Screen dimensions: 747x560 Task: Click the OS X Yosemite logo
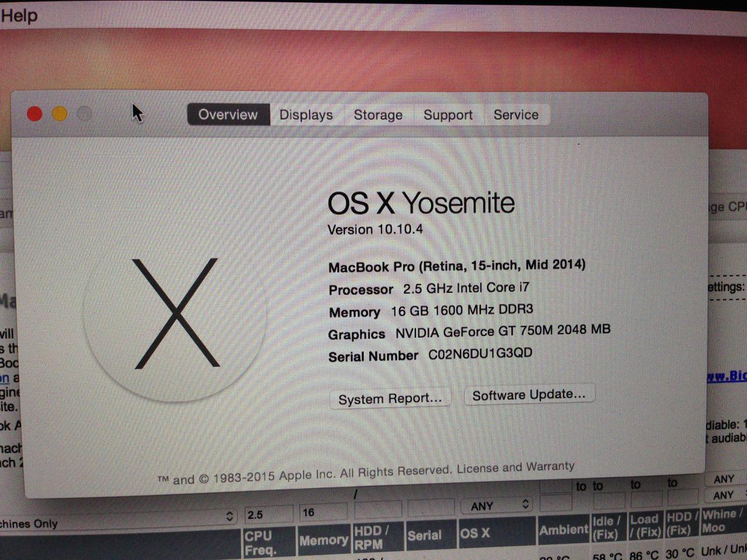pos(176,313)
